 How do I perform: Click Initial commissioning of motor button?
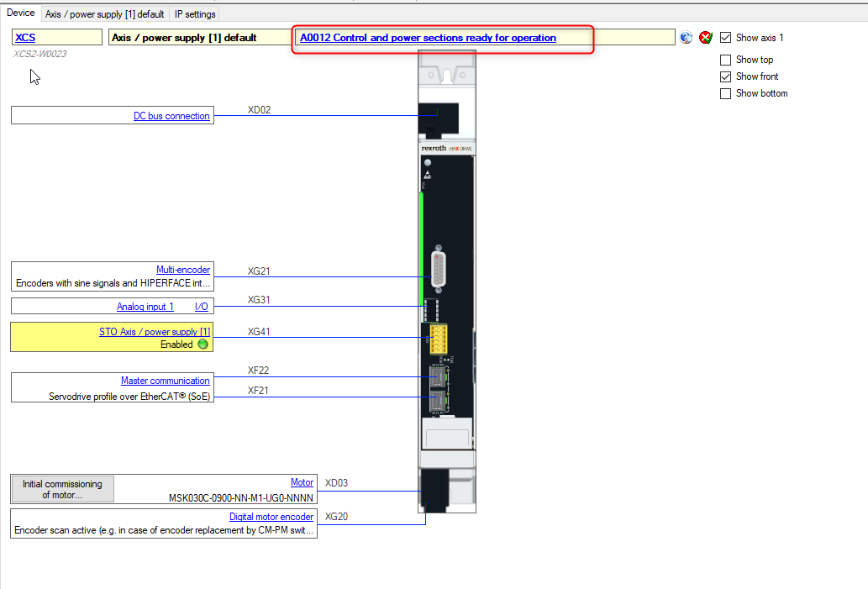point(62,489)
